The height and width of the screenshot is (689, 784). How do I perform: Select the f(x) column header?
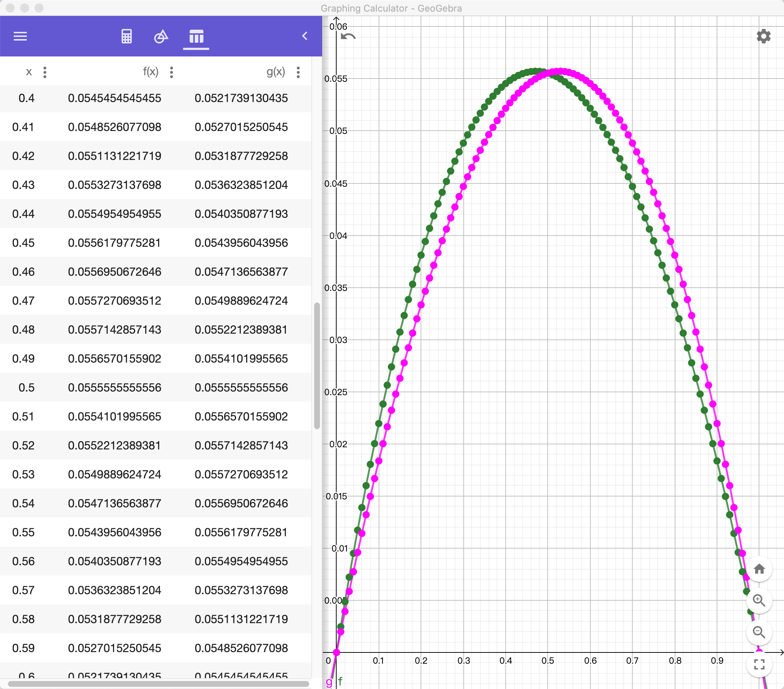pyautogui.click(x=151, y=72)
